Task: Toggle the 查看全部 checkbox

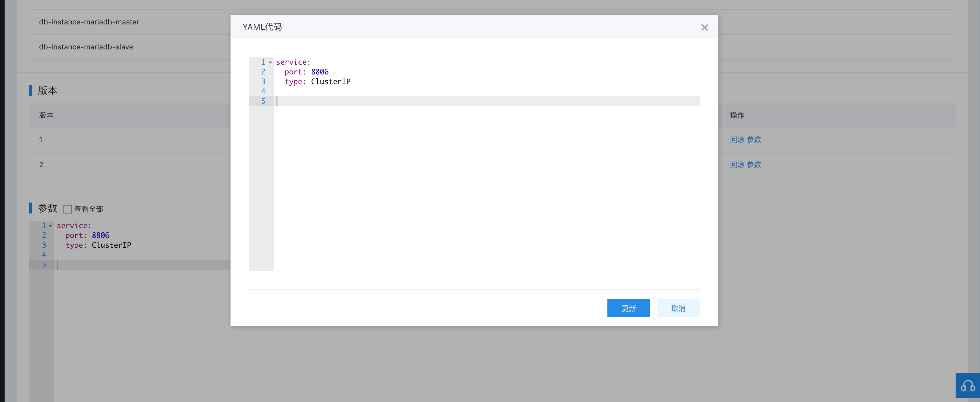Action: 68,209
